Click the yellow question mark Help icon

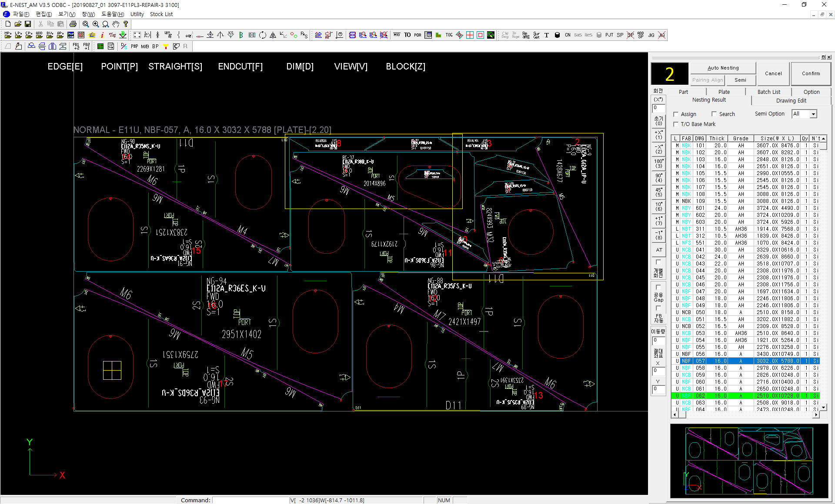click(x=126, y=24)
